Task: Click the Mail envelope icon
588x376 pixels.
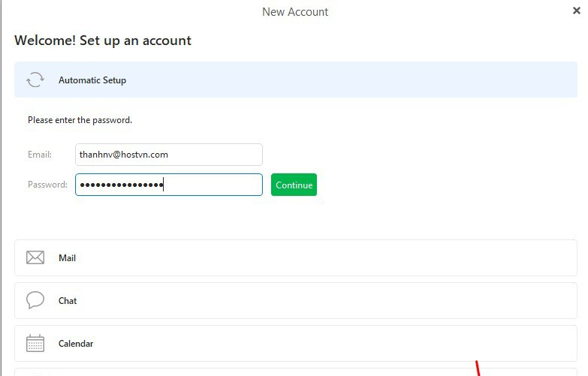Action: 35,257
